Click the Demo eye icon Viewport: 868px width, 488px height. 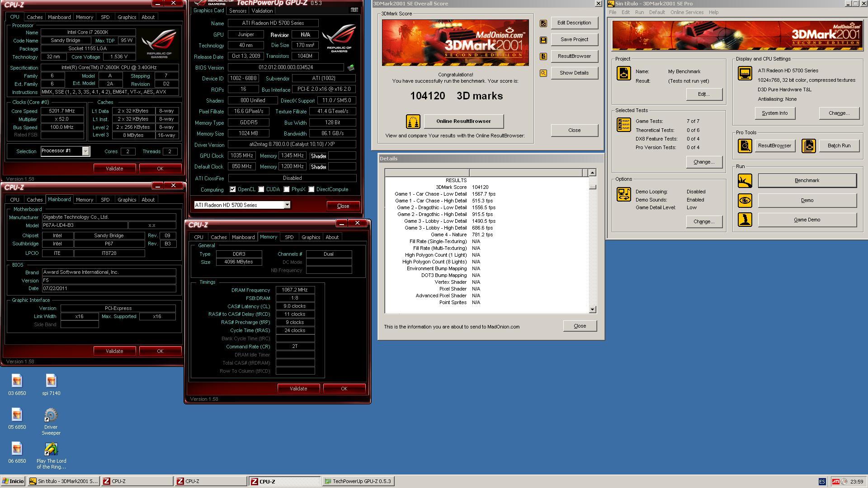pos(745,200)
